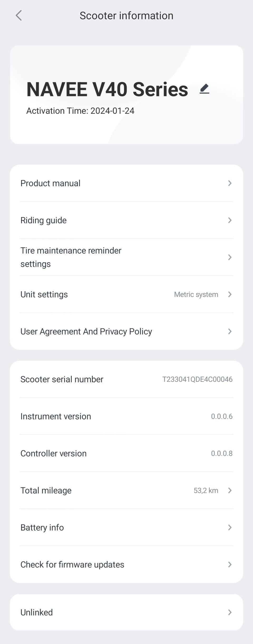Open Battery info details

(x=42, y=527)
